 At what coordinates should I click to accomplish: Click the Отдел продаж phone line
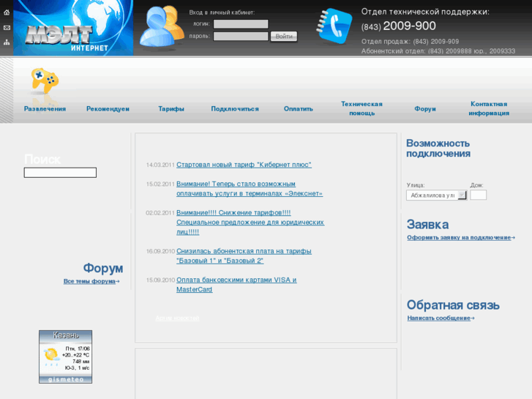410,42
